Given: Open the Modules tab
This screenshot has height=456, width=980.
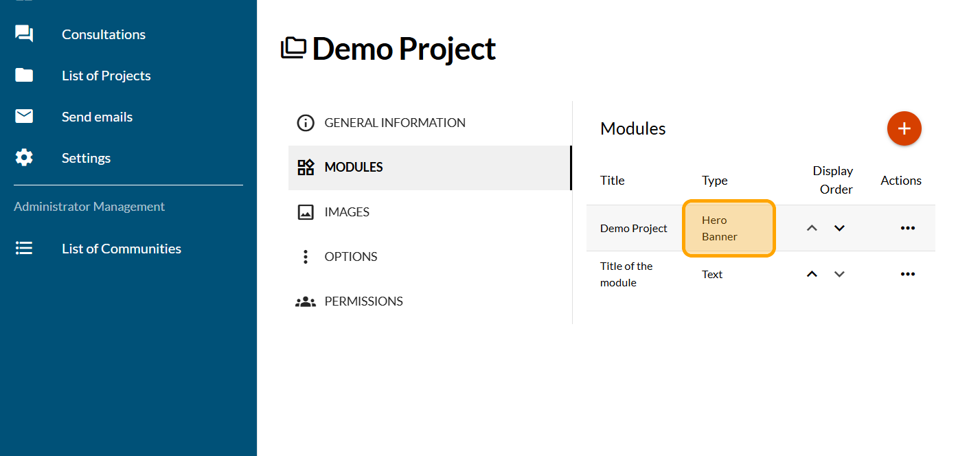Looking at the screenshot, I should click(354, 168).
